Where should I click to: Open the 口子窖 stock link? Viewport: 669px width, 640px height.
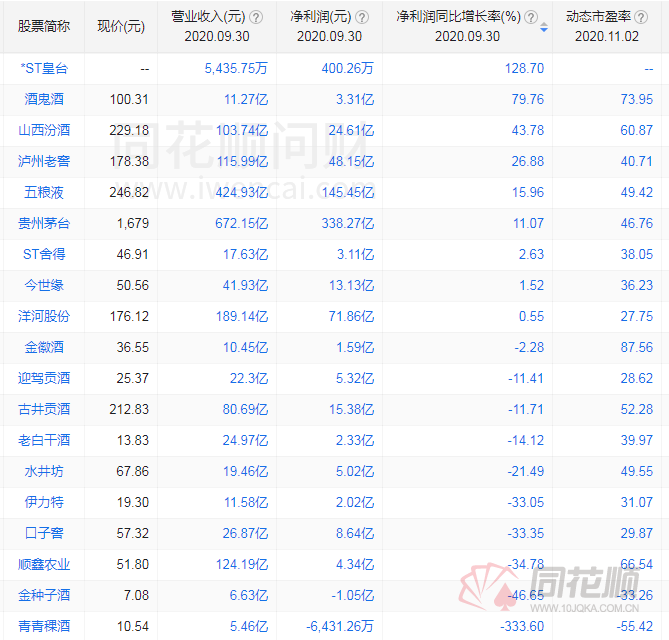[x=44, y=533]
